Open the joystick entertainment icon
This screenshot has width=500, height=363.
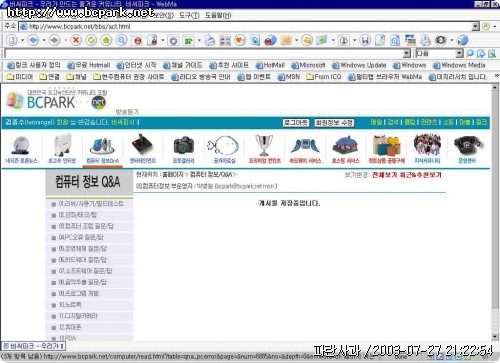[143, 149]
